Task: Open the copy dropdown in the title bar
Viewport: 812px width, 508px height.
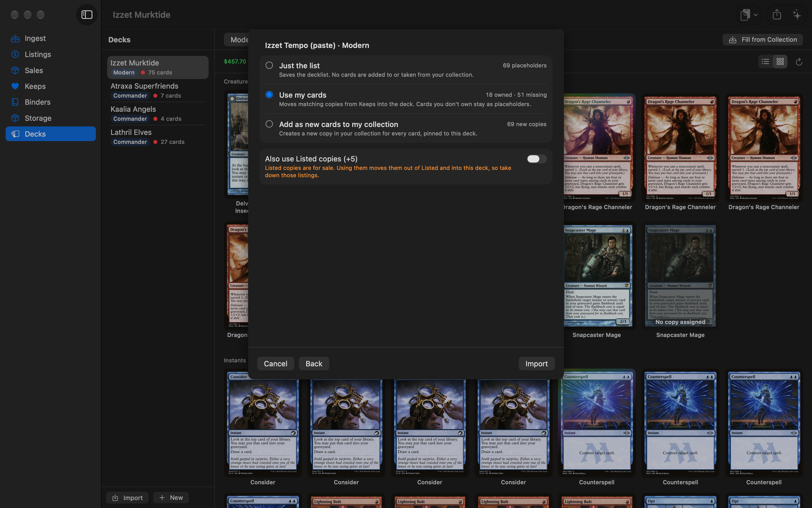Action: coord(749,14)
